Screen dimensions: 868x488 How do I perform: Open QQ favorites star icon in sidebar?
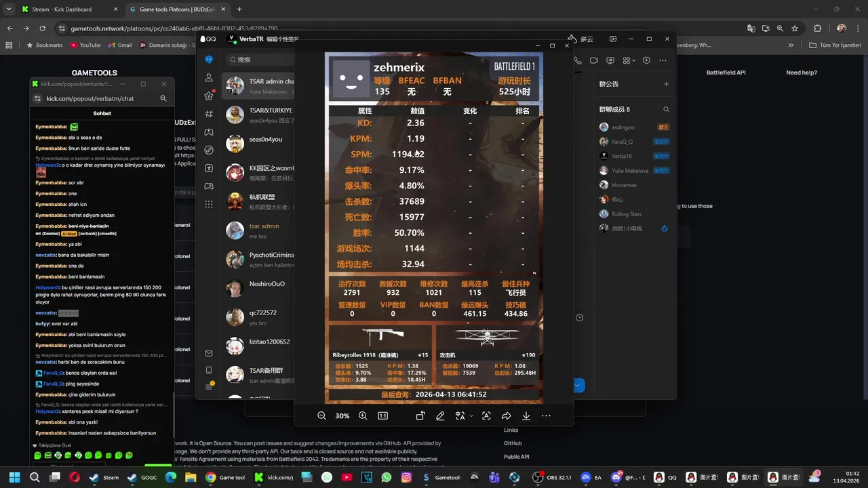pyautogui.click(x=209, y=96)
